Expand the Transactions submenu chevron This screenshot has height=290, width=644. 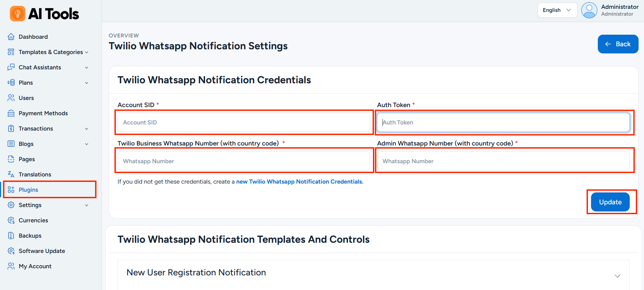point(87,129)
